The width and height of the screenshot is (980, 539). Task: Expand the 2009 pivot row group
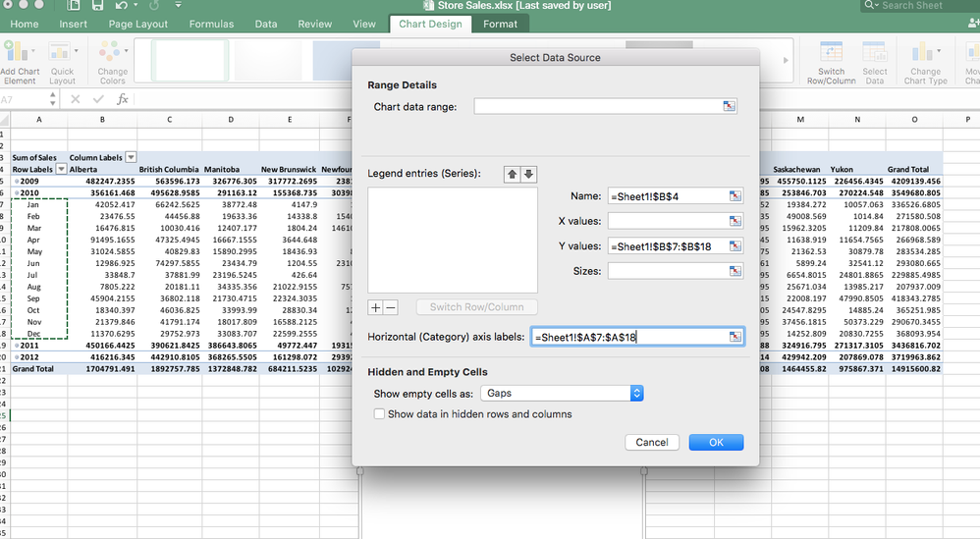[x=17, y=181]
